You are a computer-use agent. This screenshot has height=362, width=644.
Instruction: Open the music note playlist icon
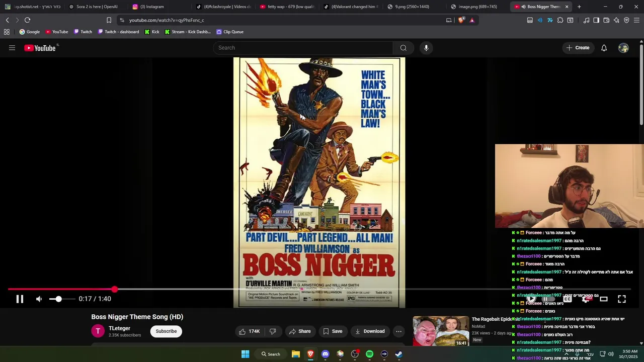point(586,20)
